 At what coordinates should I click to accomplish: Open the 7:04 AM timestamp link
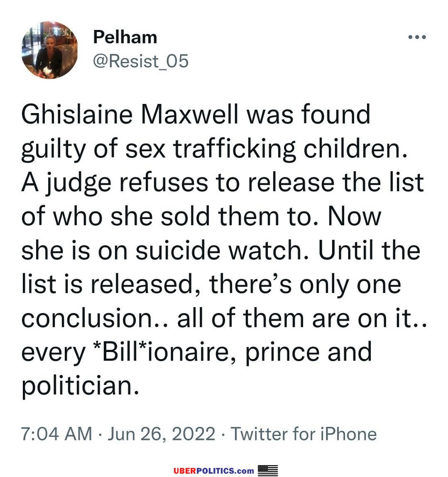click(x=57, y=434)
